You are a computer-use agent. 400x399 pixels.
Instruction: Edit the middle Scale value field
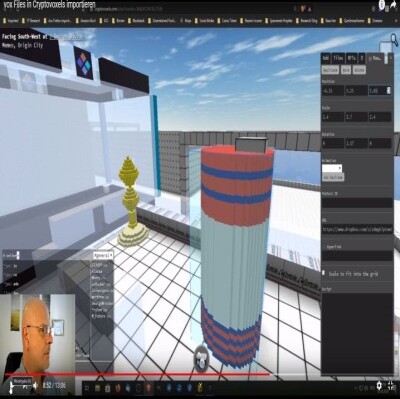pyautogui.click(x=356, y=117)
